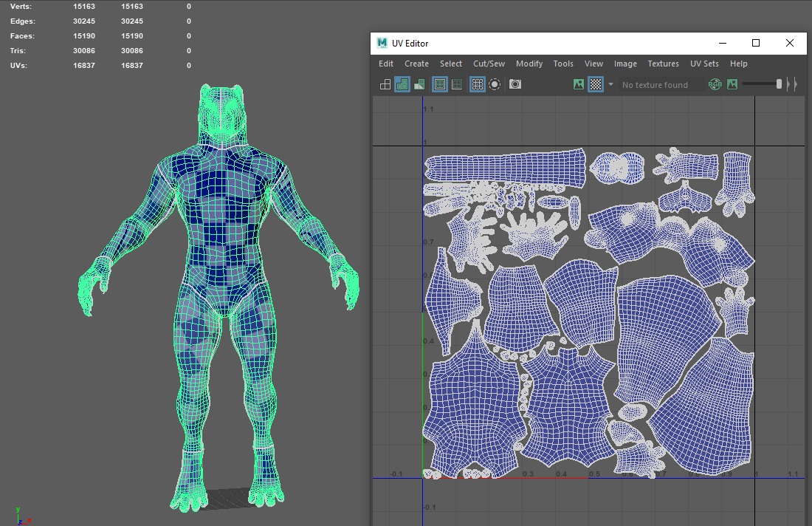Viewport: 812px width, 526px height.
Task: Click the first 30086 tris count value
Action: (x=84, y=51)
